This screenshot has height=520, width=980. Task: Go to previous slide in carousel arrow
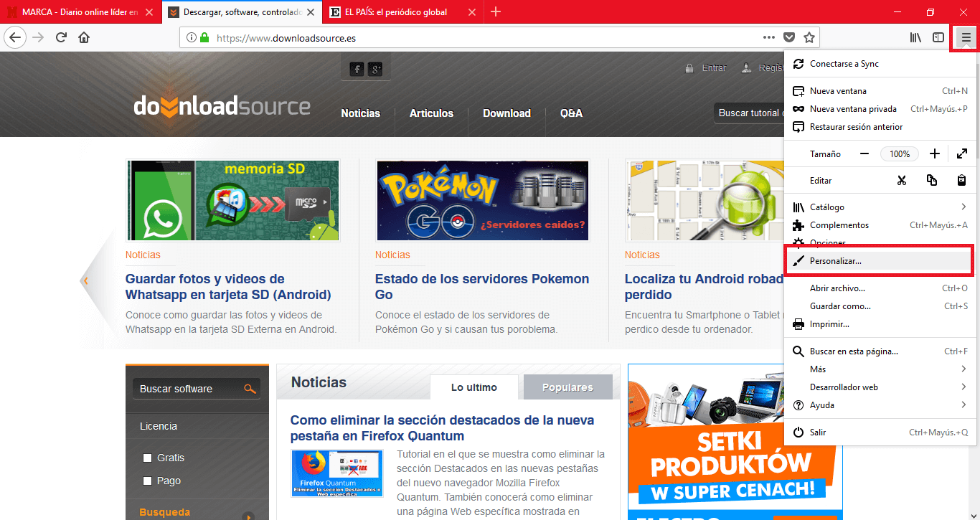85,280
